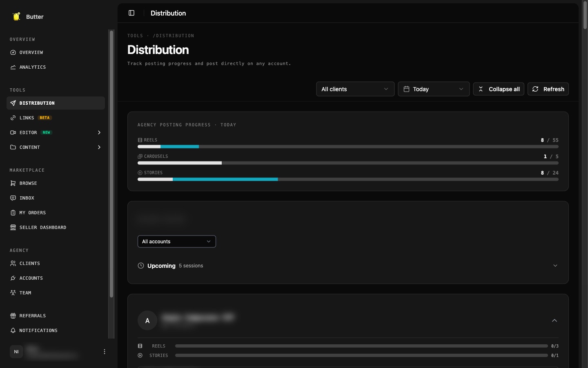Viewport: 588px width, 368px height.
Task: Open the All clients dropdown
Action: click(355, 89)
